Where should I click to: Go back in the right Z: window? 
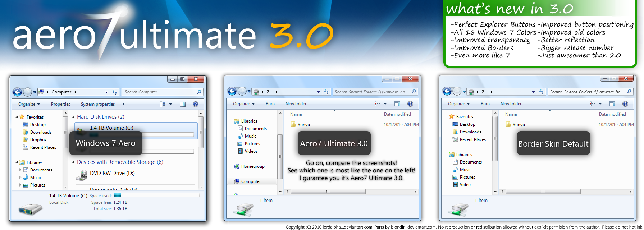coord(447,91)
